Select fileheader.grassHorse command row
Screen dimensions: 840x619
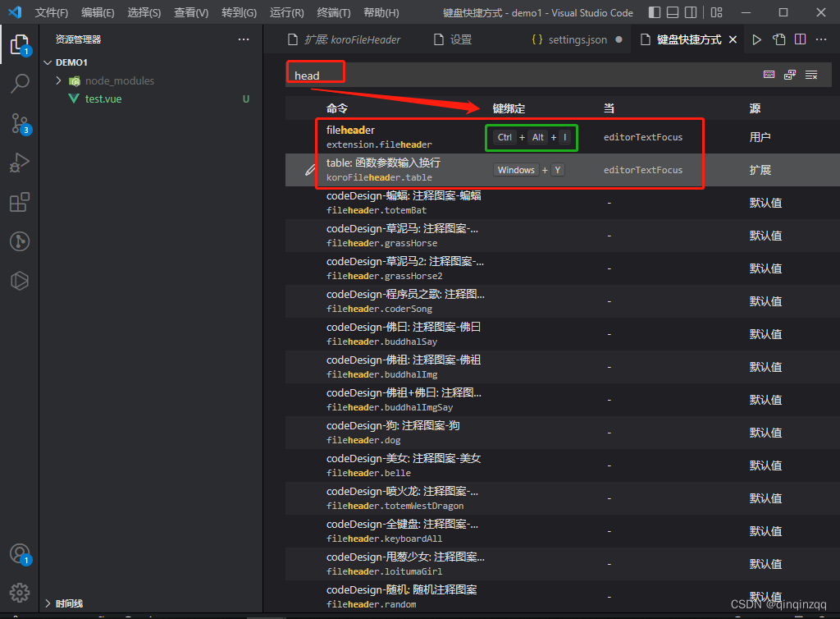point(563,236)
